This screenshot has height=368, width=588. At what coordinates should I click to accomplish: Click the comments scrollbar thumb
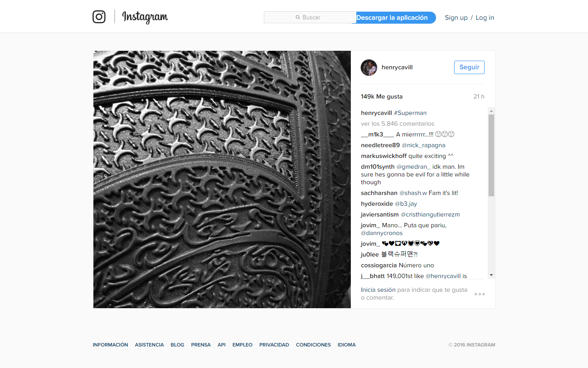pyautogui.click(x=491, y=155)
